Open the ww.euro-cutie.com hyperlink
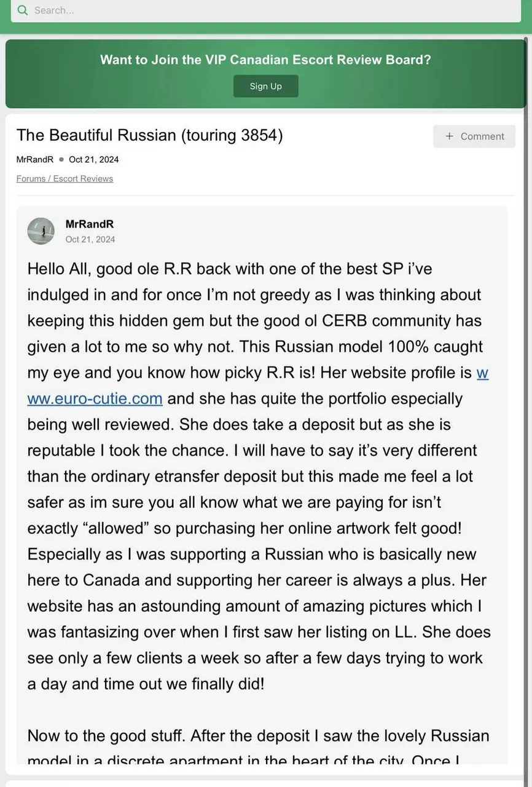532x787 pixels. (x=95, y=398)
